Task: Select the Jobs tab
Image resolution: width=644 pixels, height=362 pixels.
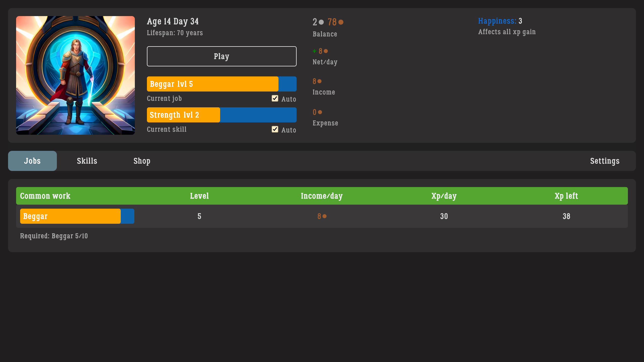Action: coord(32,161)
